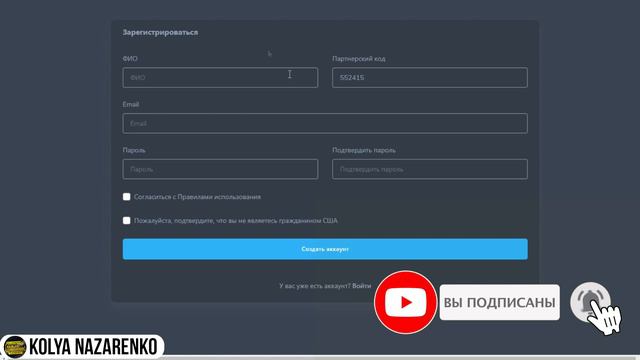Click the Пароль password field
640x360 pixels.
coord(220,169)
